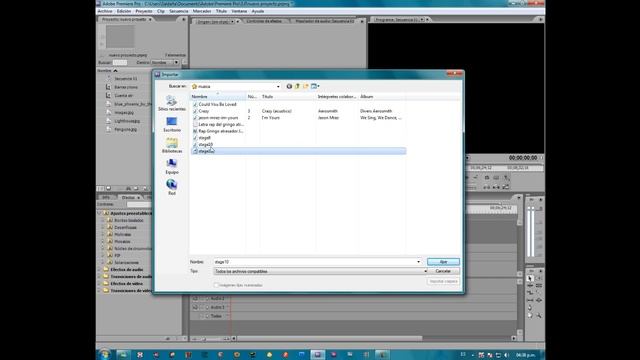Open Dentro: Nombre dropdown in Project panel
Image resolution: width=640 pixels, height=360 pixels.
[x=165, y=62]
